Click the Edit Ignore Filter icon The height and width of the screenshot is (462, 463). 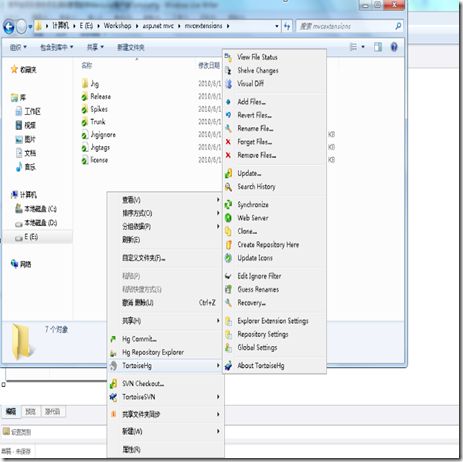228,276
